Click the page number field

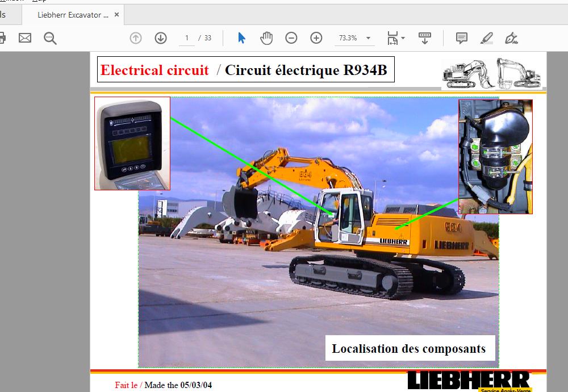(187, 37)
